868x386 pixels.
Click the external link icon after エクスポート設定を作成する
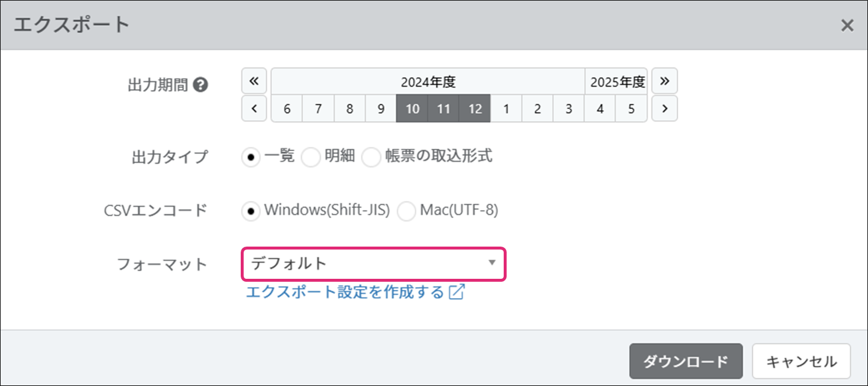(x=456, y=292)
